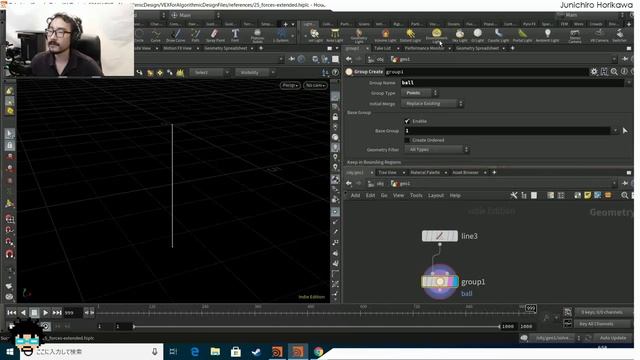The height and width of the screenshot is (360, 640).
Task: Add a Distant Light from shelf
Action: click(410, 36)
